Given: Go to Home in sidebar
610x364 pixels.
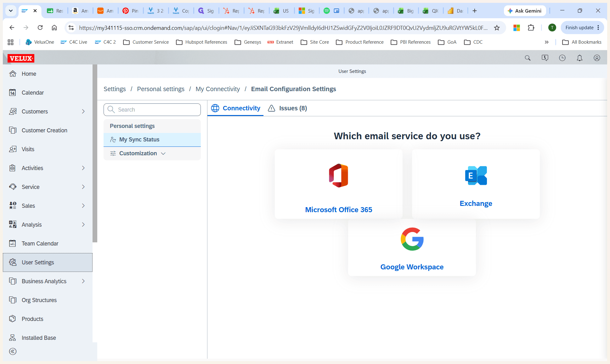Looking at the screenshot, I should pyautogui.click(x=48, y=74).
